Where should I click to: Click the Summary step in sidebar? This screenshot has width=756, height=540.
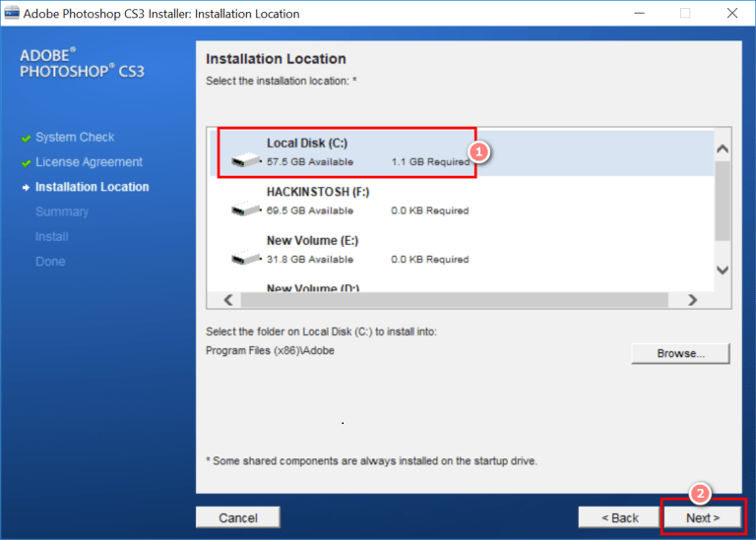tap(62, 211)
